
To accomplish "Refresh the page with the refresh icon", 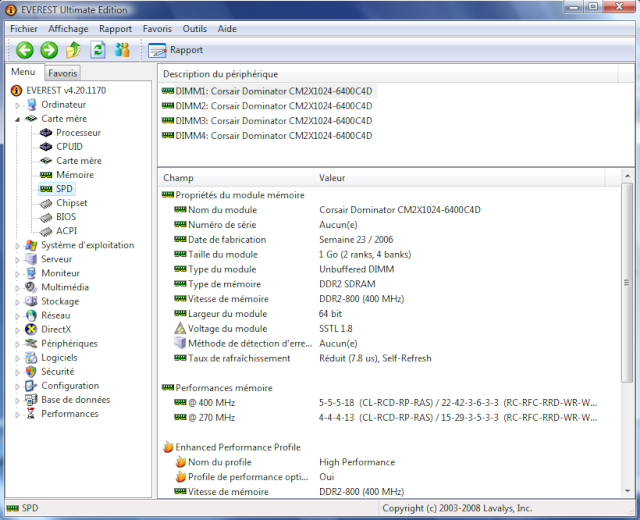I will (x=98, y=50).
